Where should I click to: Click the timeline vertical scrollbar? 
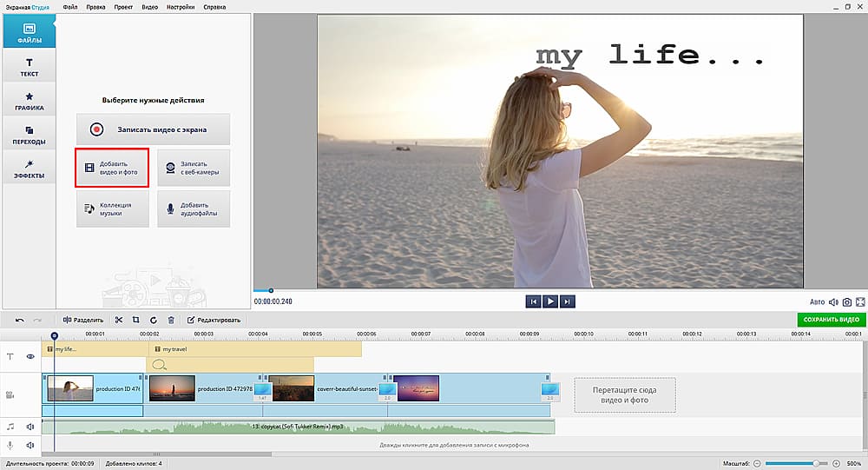(865, 396)
